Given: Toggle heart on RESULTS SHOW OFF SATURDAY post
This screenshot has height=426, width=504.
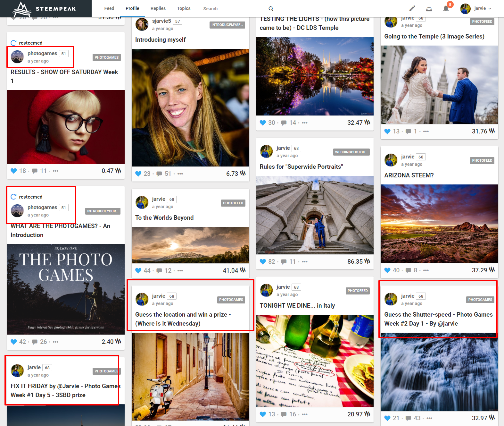Looking at the screenshot, I should pyautogui.click(x=13, y=171).
